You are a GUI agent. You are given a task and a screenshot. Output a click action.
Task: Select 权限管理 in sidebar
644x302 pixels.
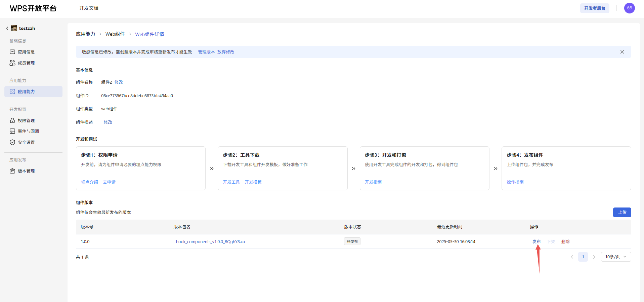[26, 120]
